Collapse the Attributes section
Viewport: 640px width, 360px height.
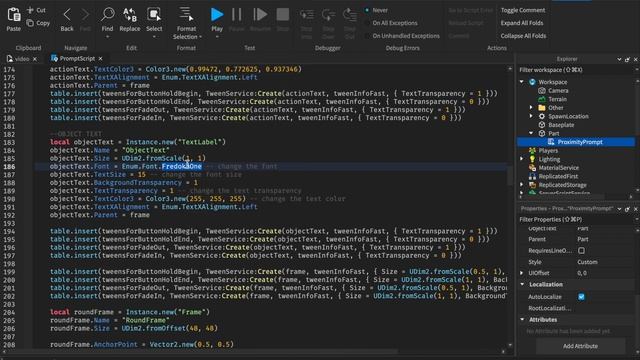coord(522,320)
